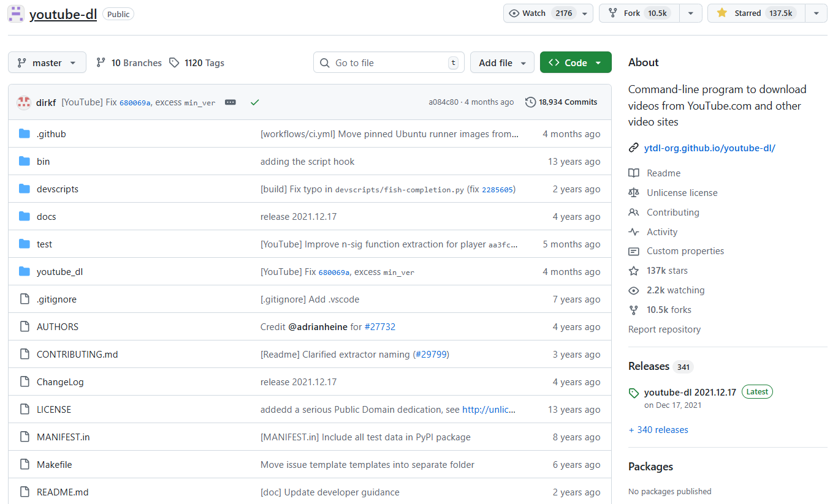Open '[.gitignore] Add .vscode' commit message
830x504 pixels.
coord(310,299)
